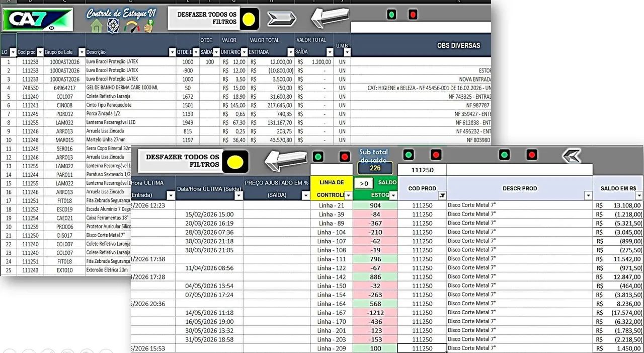Click Desfazer Todos os Filtros in back sheet
The height and width of the screenshot is (353, 644).
point(213,19)
